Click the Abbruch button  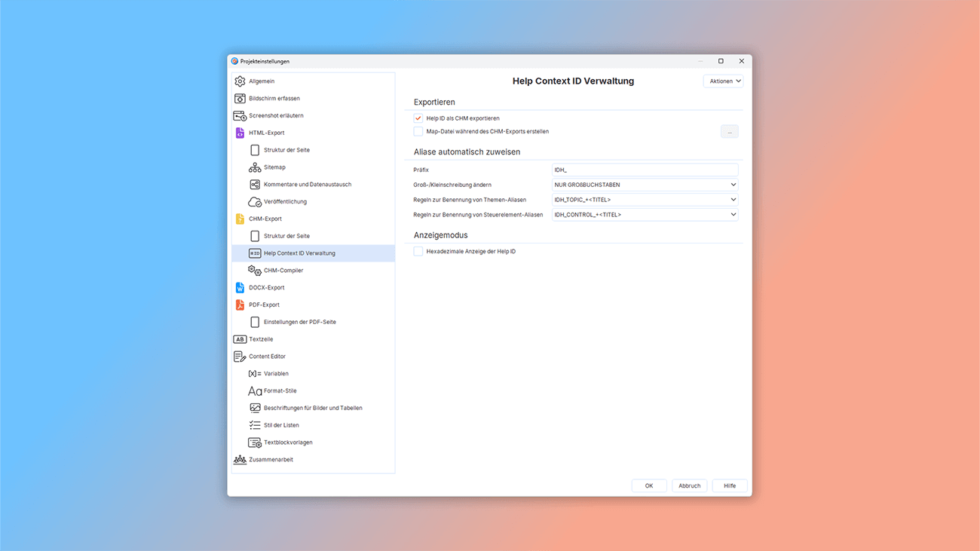pyautogui.click(x=689, y=486)
